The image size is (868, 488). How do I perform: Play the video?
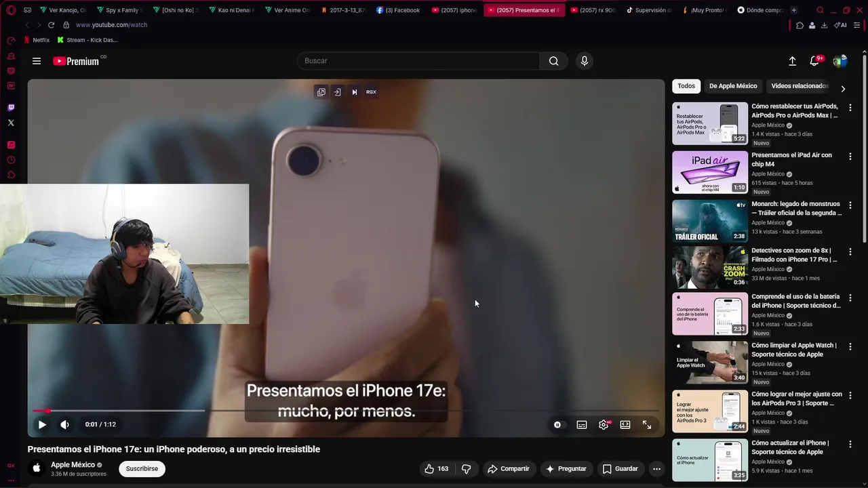(x=42, y=424)
